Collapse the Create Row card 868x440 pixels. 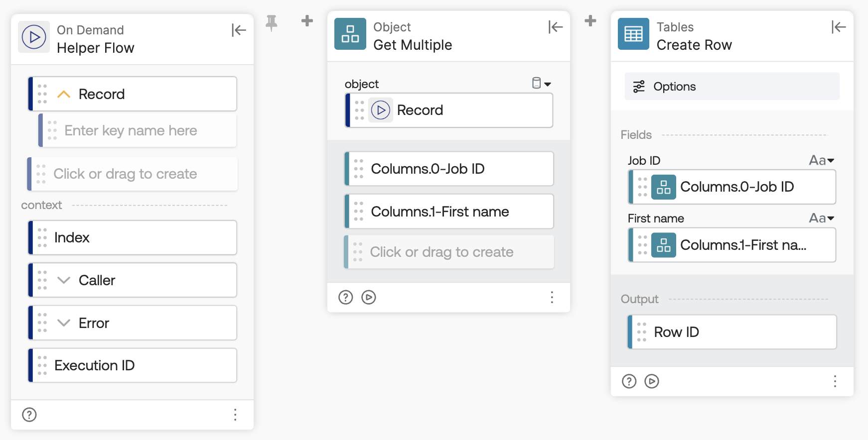pyautogui.click(x=838, y=27)
